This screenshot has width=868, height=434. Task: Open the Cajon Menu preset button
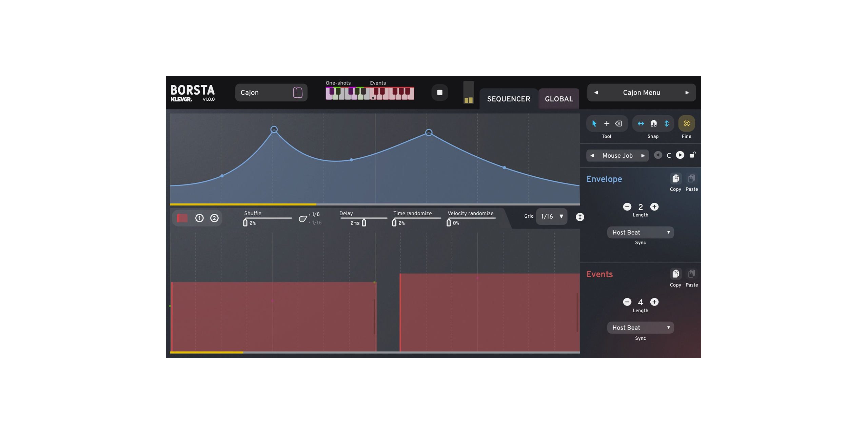(x=641, y=93)
